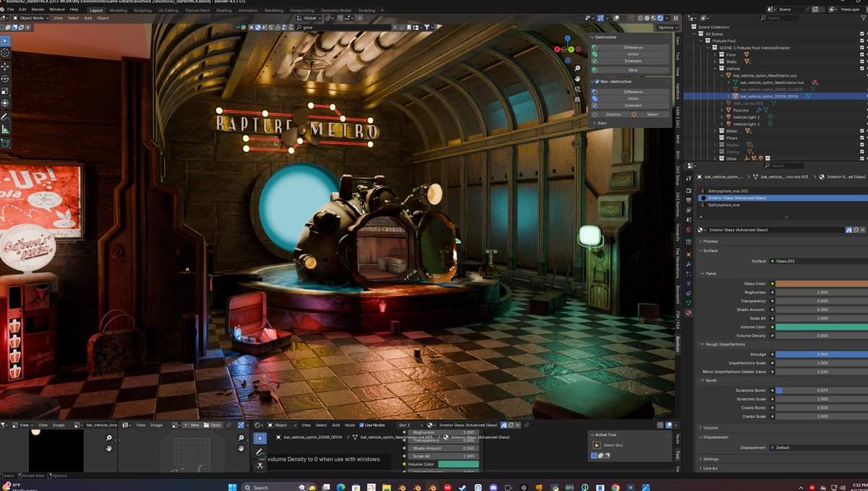
Task: Click the Difference button in the Destructive panel
Action: 633,48
